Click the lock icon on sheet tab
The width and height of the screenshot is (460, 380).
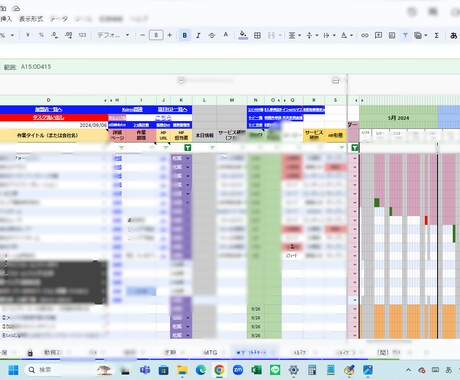pos(30,353)
